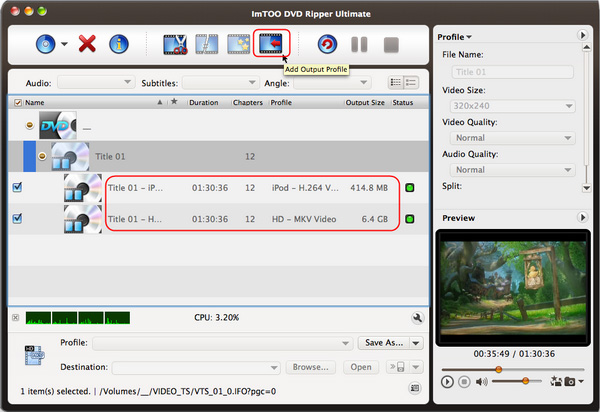Switch to detailed list view
Screen dimensions: 600x412
coord(411,82)
